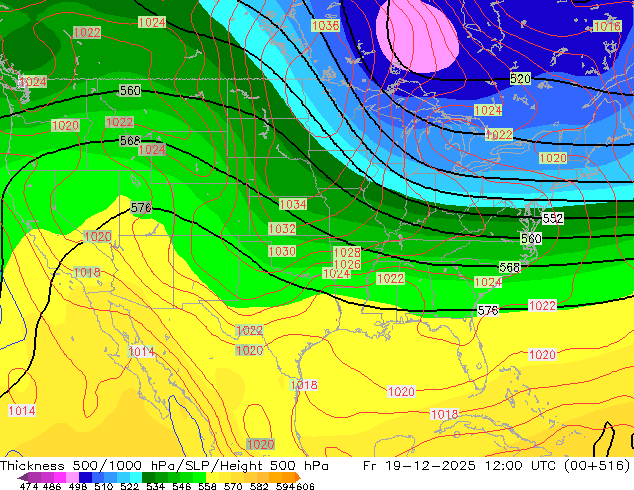Screen dimensions: 634x490
Task: Click the dark green legend swatch above 534
Action: click(x=148, y=477)
